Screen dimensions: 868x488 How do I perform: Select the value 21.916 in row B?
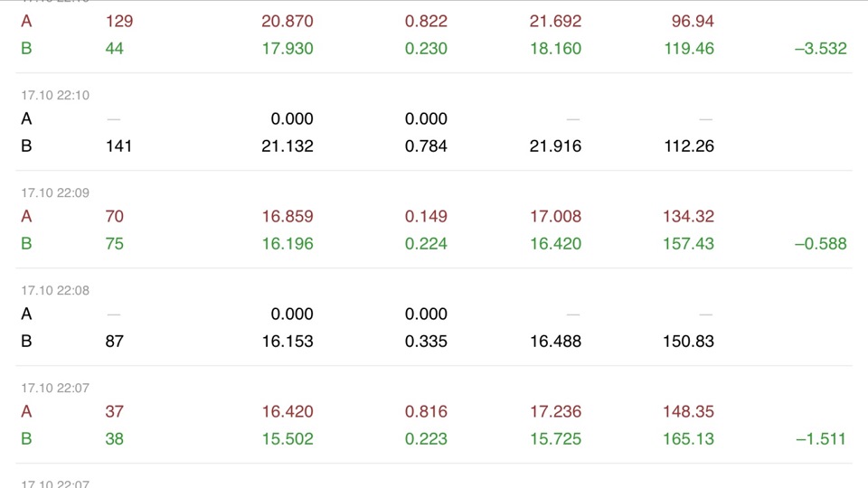(x=555, y=146)
